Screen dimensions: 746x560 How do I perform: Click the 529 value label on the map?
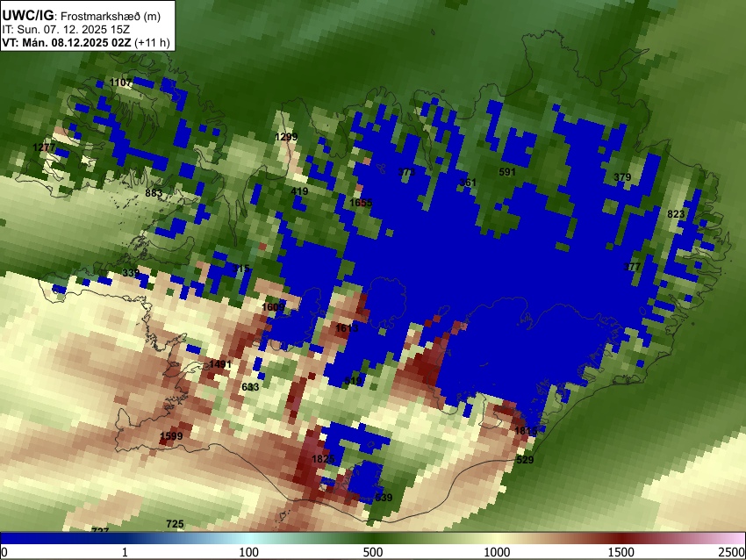pyautogui.click(x=525, y=460)
